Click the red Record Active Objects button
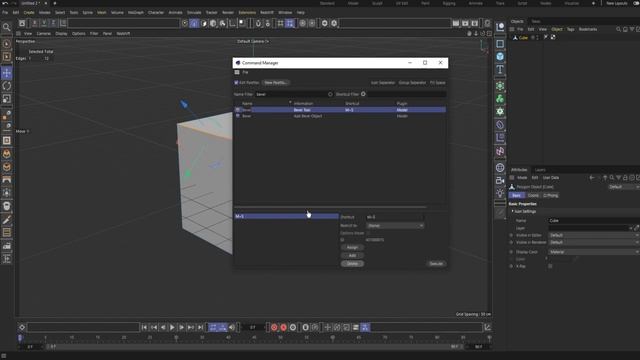The height and width of the screenshot is (360, 640). point(274,327)
